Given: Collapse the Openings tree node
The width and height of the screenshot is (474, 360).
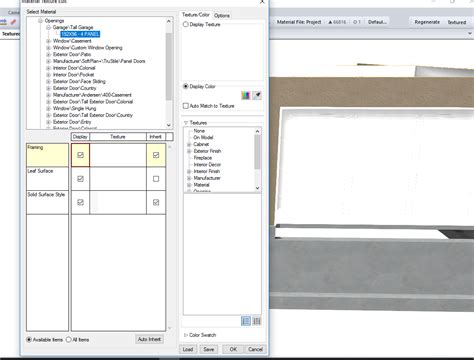Looking at the screenshot, I should pyautogui.click(x=40, y=21).
